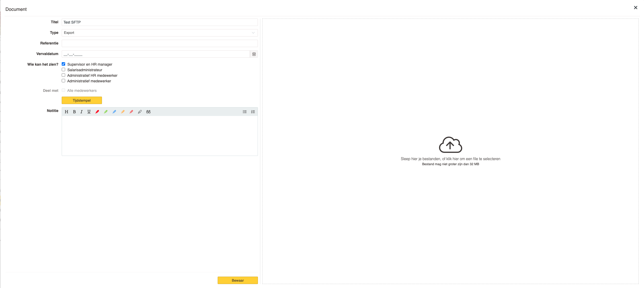The image size is (644, 288).
Task: Check the Administratief medewerker option
Action: point(64,81)
